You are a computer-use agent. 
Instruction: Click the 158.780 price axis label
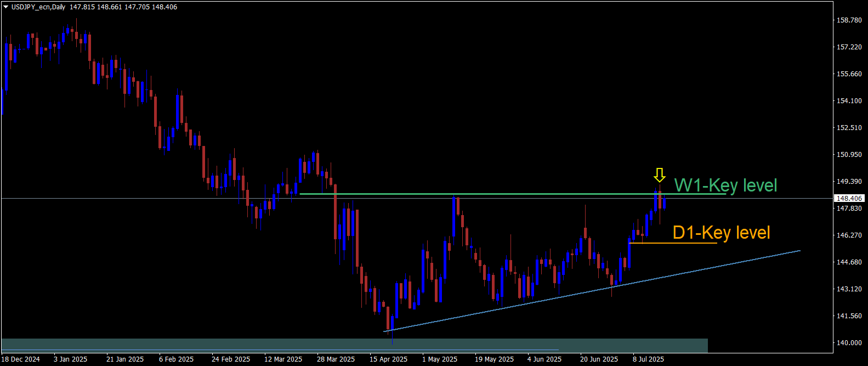coord(849,20)
